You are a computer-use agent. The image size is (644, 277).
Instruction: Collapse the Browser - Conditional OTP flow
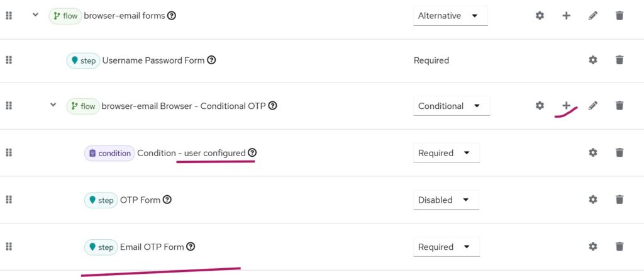[53, 105]
